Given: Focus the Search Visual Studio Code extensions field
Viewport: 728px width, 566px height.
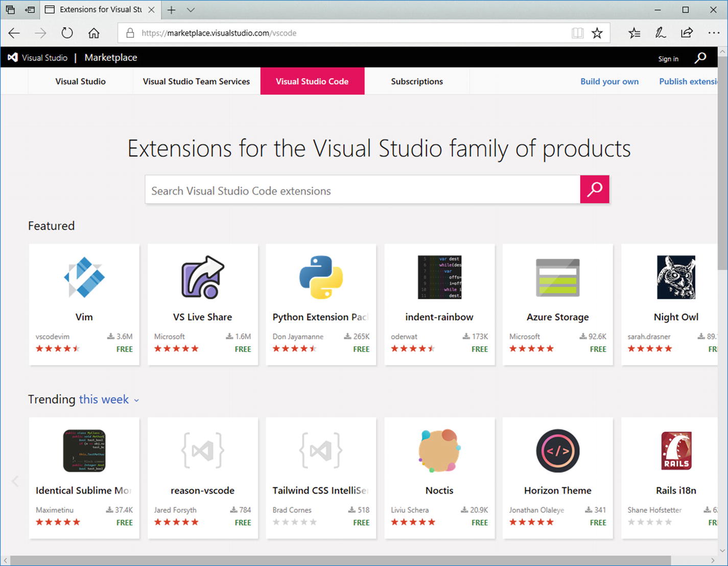Looking at the screenshot, I should pyautogui.click(x=362, y=191).
